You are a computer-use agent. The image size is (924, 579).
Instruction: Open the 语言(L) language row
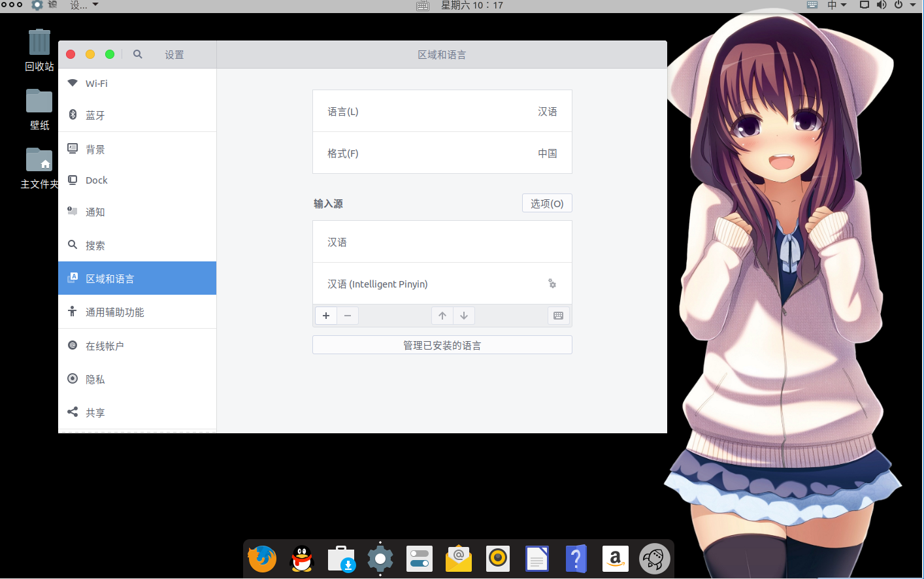pyautogui.click(x=442, y=111)
